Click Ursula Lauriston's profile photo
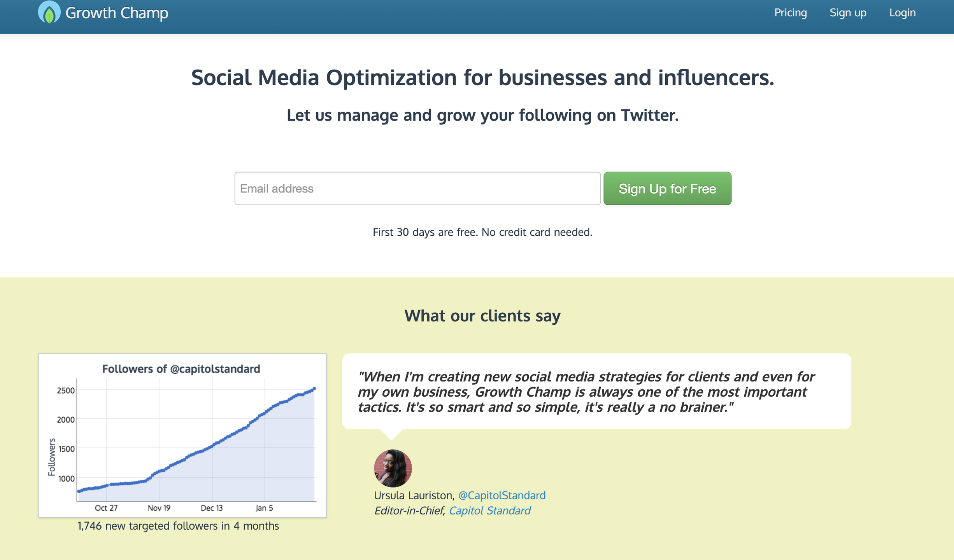Image resolution: width=954 pixels, height=560 pixels. 393,468
